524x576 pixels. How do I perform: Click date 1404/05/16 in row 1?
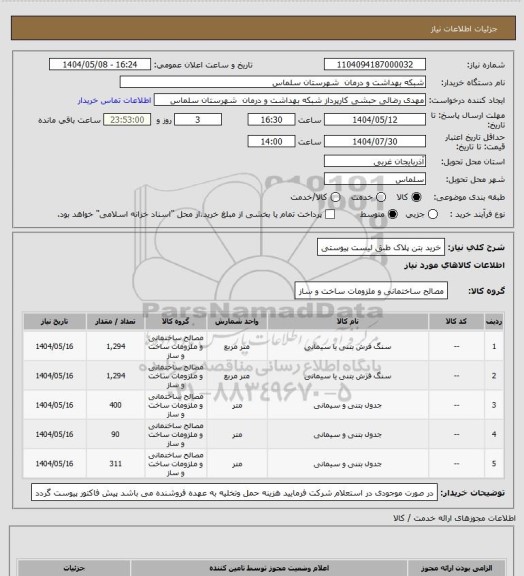click(x=54, y=346)
